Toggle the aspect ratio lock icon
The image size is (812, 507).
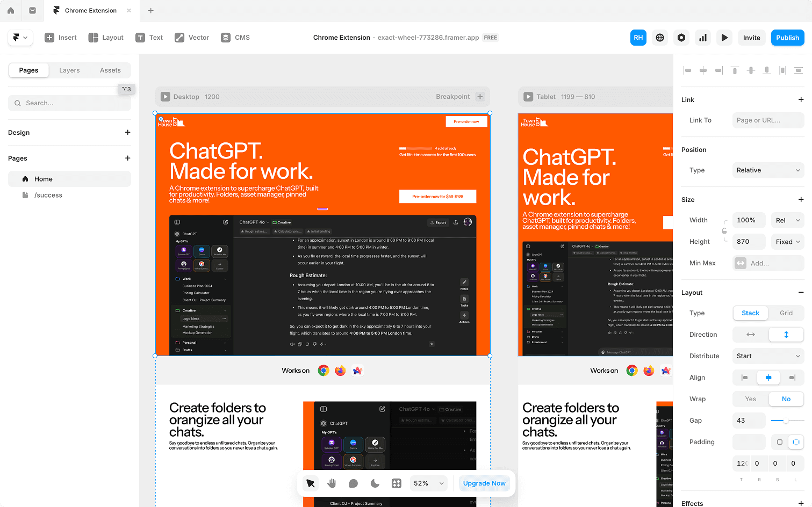pos(724,231)
